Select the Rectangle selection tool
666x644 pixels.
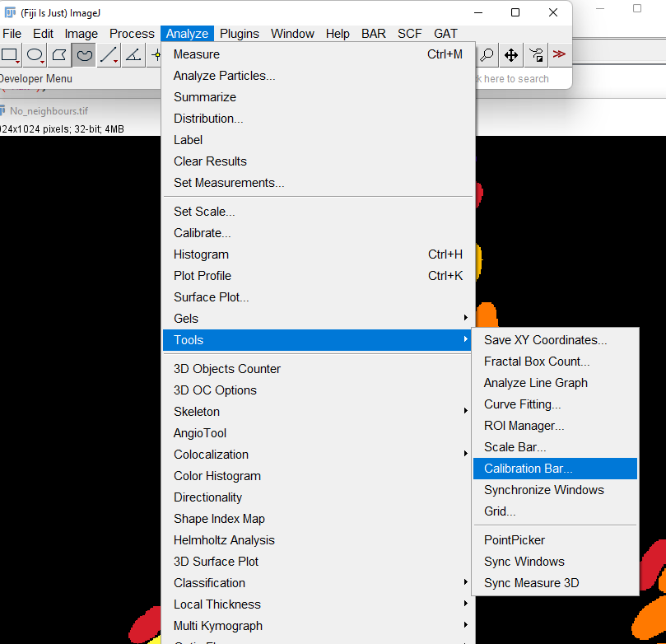(x=10, y=55)
